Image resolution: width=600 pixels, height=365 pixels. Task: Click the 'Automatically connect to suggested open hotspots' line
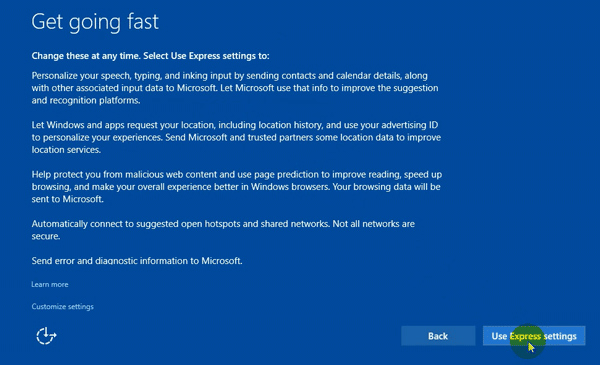tap(223, 224)
